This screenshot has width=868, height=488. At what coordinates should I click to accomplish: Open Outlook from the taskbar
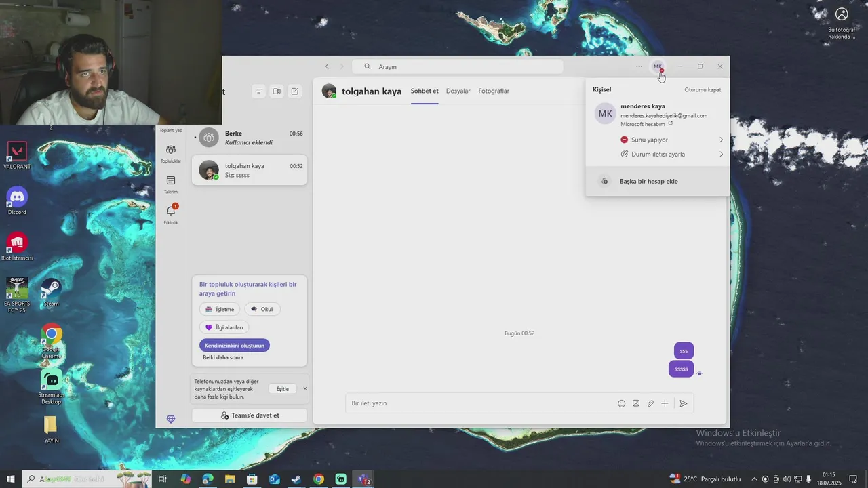coord(274,479)
